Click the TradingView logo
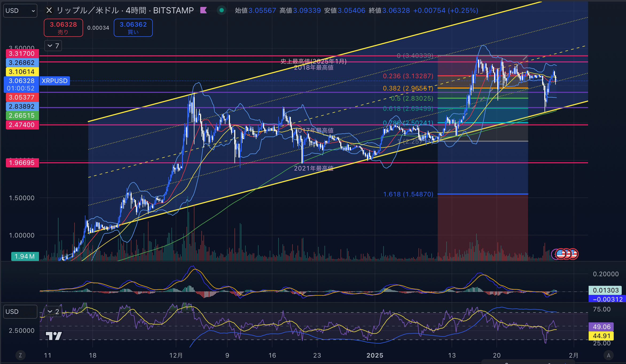 [x=54, y=336]
